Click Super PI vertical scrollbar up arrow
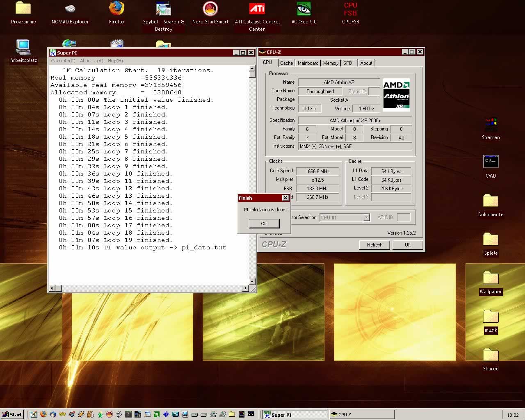This screenshot has width=525, height=420. pyautogui.click(x=252, y=69)
